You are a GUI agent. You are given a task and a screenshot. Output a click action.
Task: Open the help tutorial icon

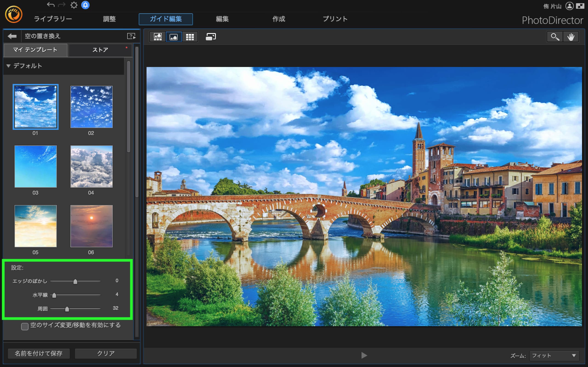point(131,36)
